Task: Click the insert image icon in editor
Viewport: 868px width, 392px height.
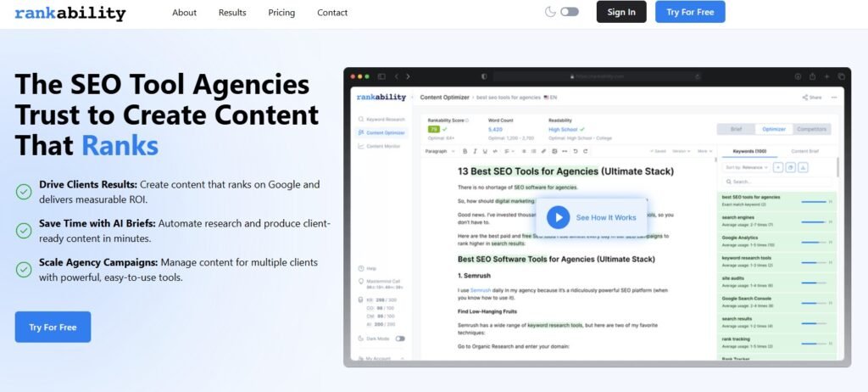Action: tap(554, 151)
